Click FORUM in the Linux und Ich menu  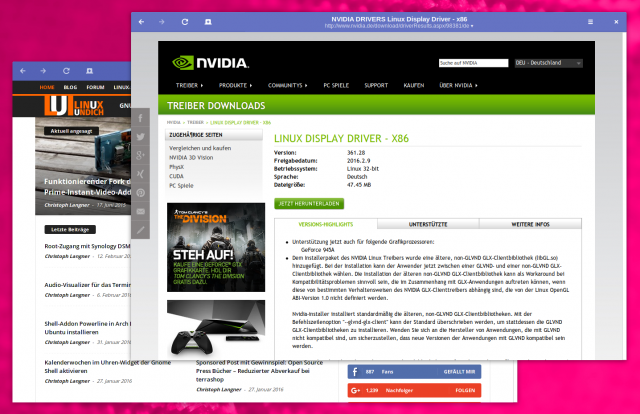click(95, 87)
